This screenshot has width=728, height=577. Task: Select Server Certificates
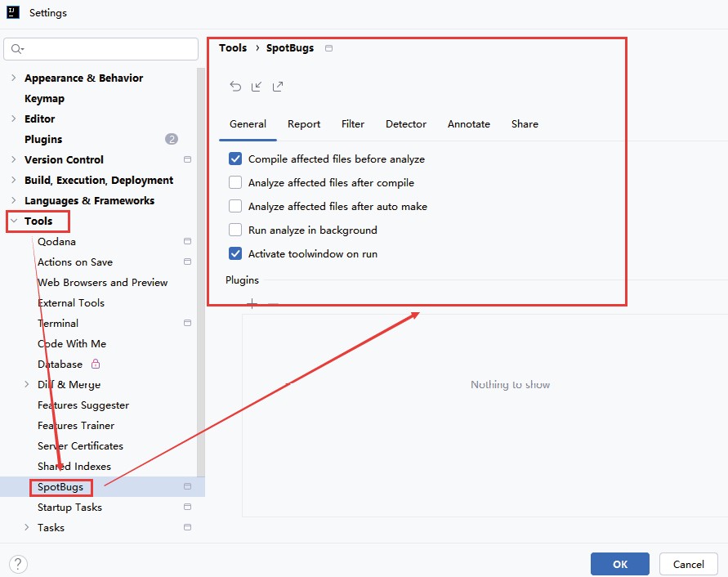click(80, 446)
